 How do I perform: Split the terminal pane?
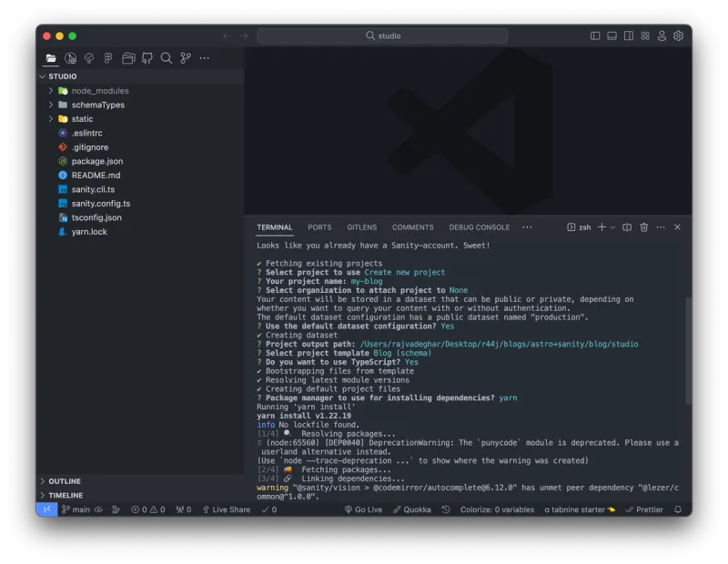(627, 227)
